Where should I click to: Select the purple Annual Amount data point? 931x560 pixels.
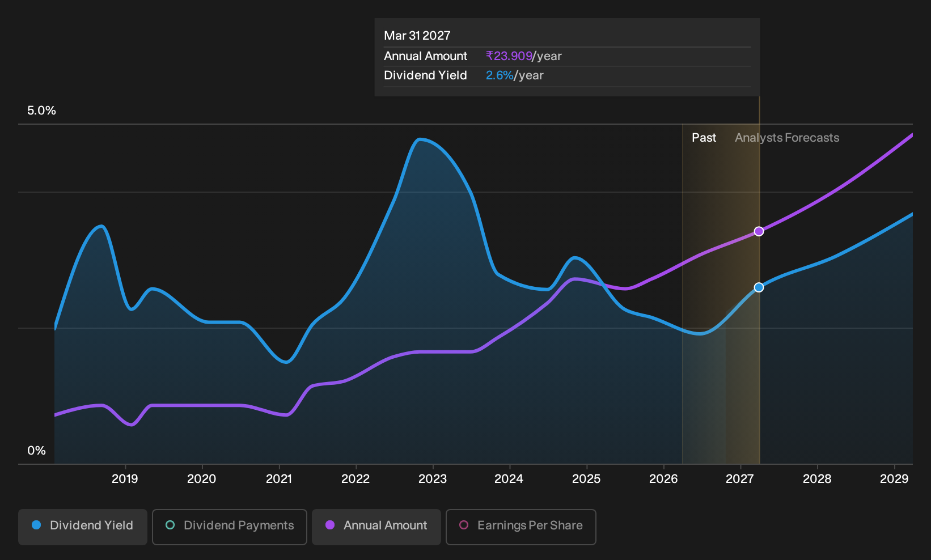click(x=759, y=231)
